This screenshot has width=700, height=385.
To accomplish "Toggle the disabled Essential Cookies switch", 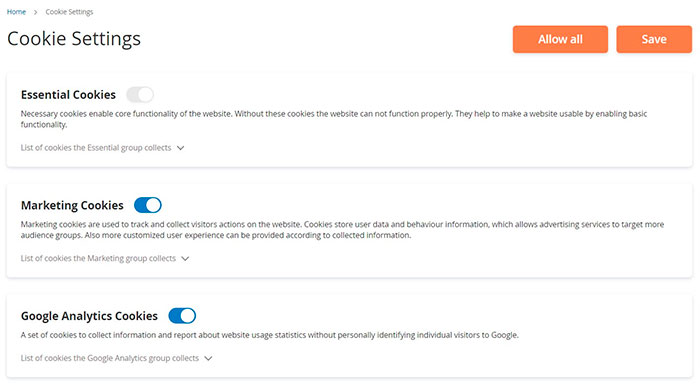I will tap(140, 95).
